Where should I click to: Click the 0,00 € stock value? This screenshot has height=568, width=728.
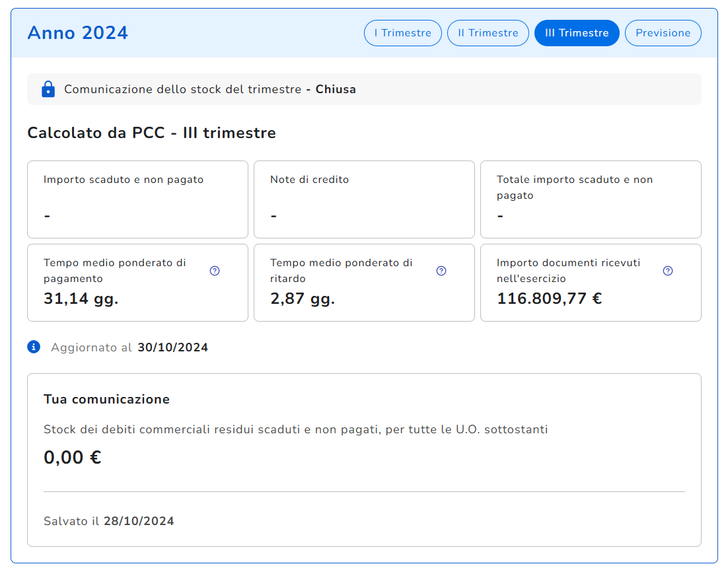click(x=72, y=457)
